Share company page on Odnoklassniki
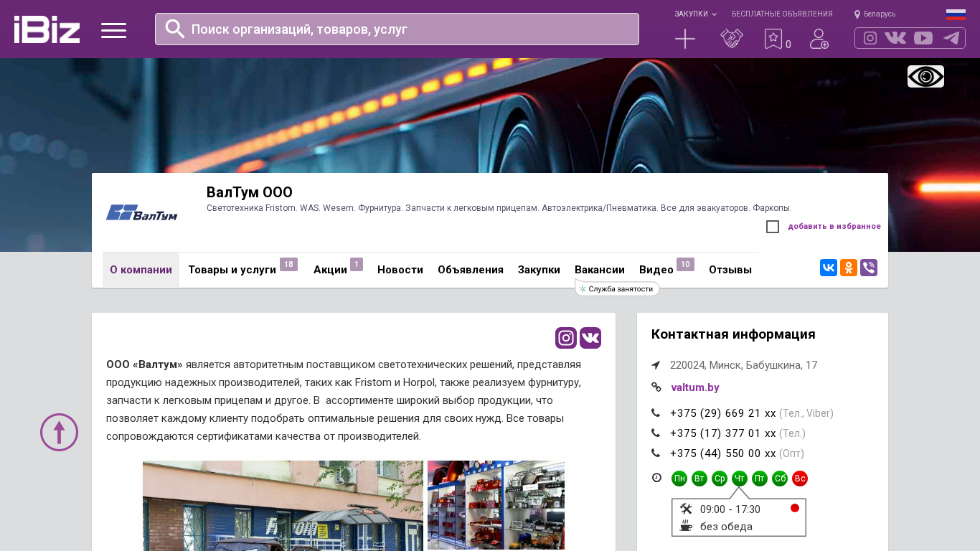 click(x=849, y=268)
